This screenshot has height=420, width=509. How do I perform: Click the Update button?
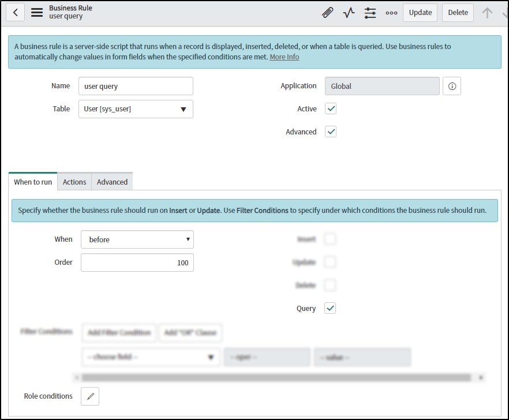click(x=420, y=12)
